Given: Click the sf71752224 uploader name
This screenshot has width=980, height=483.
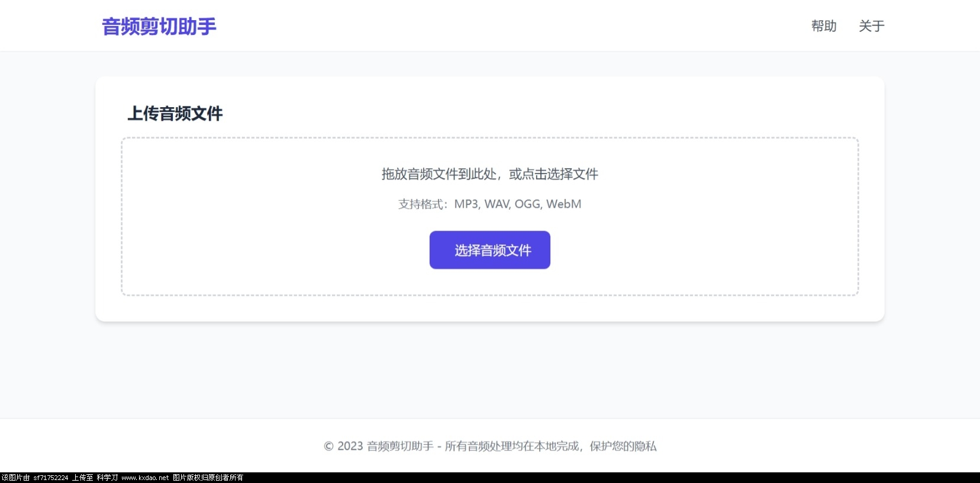Looking at the screenshot, I should pos(51,478).
